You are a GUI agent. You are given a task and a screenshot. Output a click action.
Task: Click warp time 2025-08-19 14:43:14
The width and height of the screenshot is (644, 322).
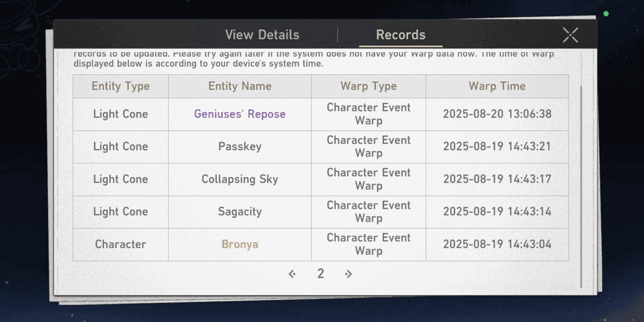click(x=497, y=212)
